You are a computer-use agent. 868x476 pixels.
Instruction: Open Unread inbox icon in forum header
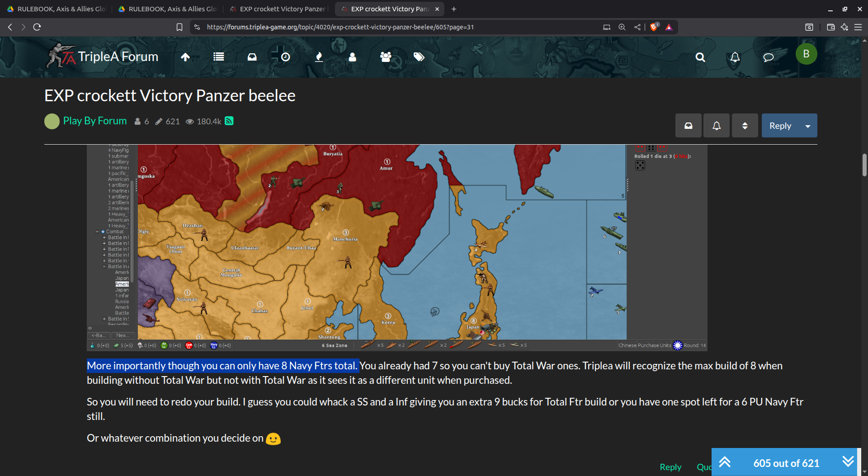(252, 57)
